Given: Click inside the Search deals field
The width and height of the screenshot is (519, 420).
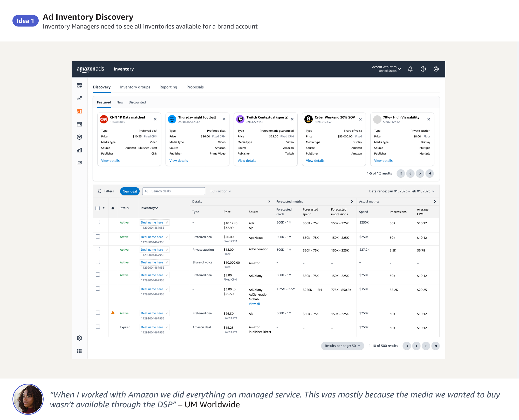Looking at the screenshot, I should (173, 191).
